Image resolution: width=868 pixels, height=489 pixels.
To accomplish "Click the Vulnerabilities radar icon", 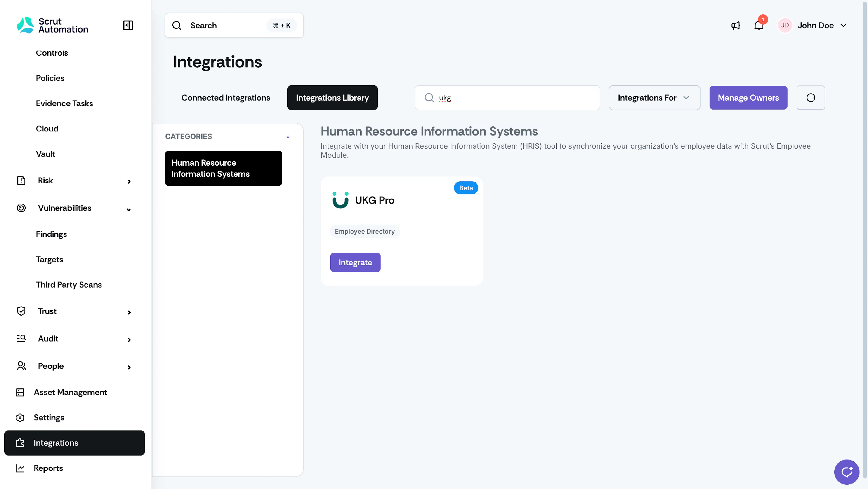I will point(21,208).
